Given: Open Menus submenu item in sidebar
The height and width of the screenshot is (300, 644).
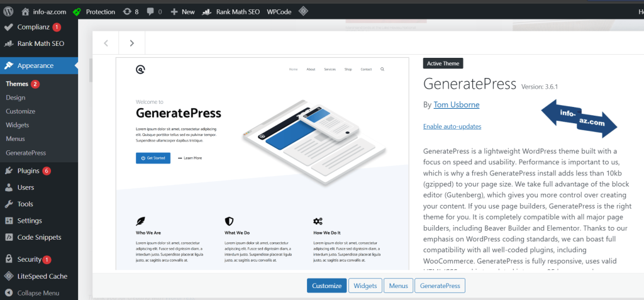Looking at the screenshot, I should [15, 139].
